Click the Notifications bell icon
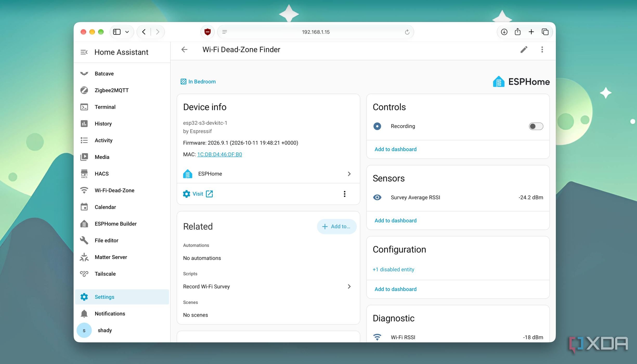 point(84,314)
